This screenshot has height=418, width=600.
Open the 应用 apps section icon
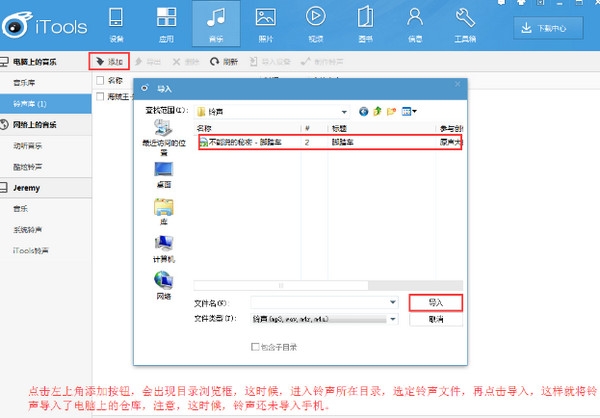coord(166,24)
